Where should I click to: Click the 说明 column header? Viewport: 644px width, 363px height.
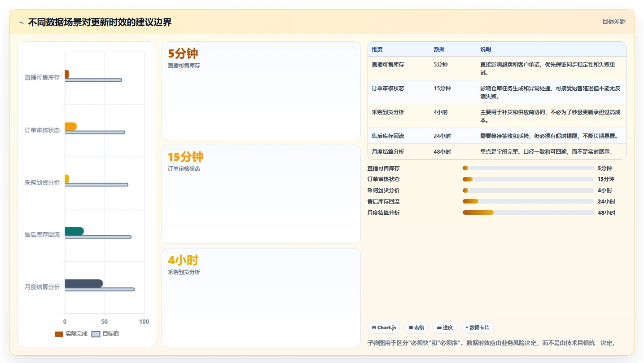click(x=486, y=49)
